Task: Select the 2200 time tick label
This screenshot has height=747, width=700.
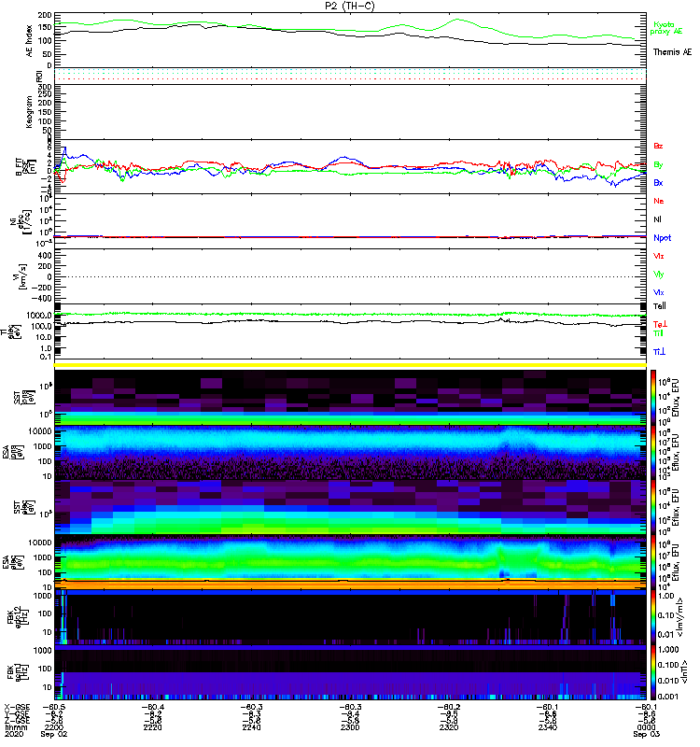Action: 54,727
